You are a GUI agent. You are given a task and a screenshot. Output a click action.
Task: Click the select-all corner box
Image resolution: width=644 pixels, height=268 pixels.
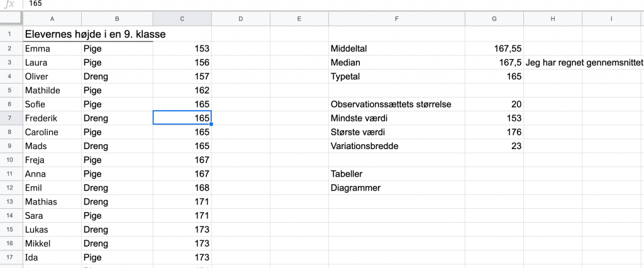pyautogui.click(x=11, y=18)
